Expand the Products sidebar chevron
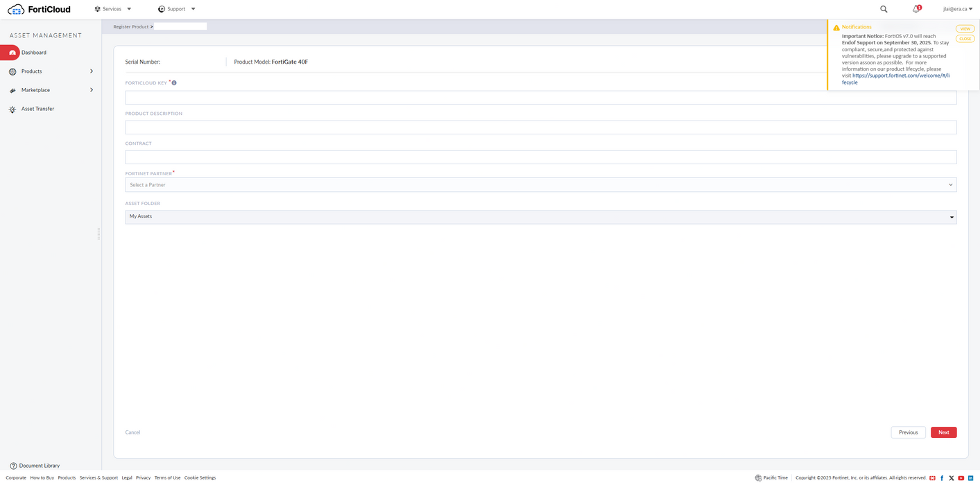The height and width of the screenshot is (485, 980). point(92,71)
